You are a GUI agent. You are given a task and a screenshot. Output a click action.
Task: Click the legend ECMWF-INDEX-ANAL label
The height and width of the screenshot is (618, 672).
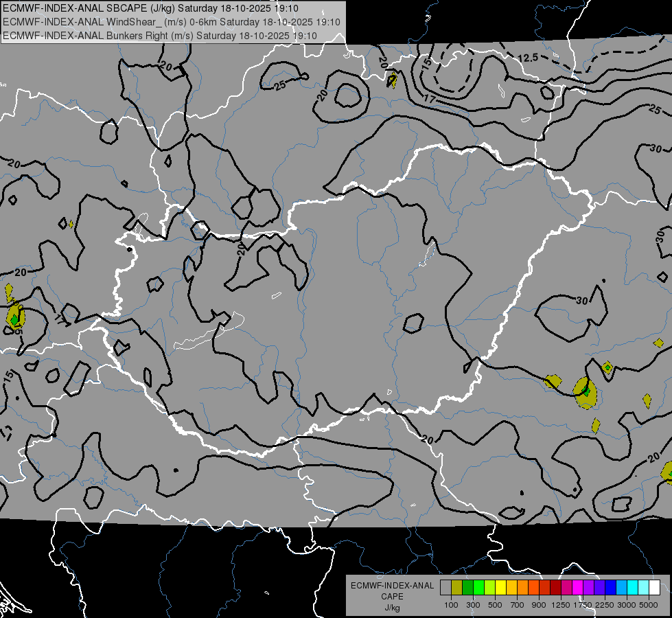click(x=392, y=586)
